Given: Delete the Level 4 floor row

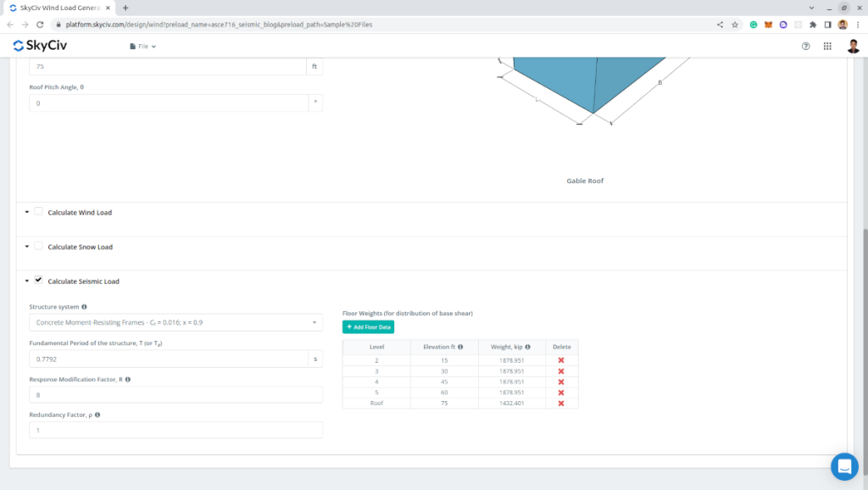Looking at the screenshot, I should [x=561, y=381].
